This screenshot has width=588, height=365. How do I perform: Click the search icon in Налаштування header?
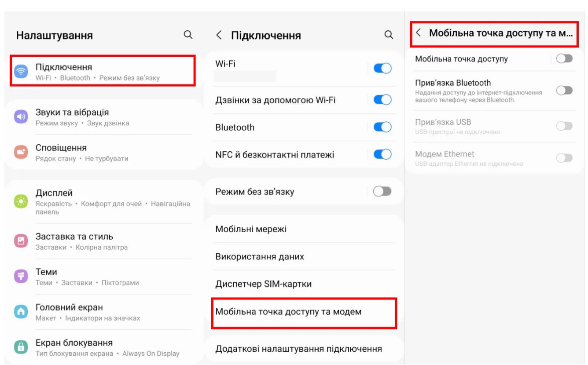click(188, 35)
